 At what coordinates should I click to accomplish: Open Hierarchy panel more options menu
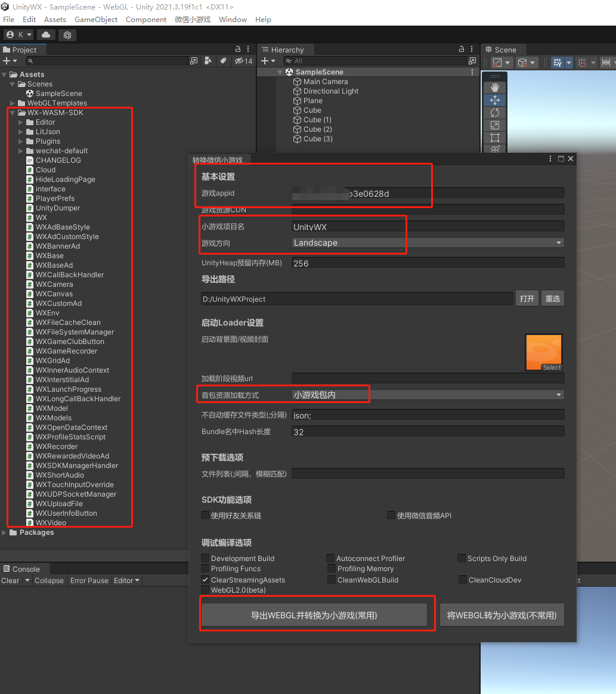coord(472,49)
